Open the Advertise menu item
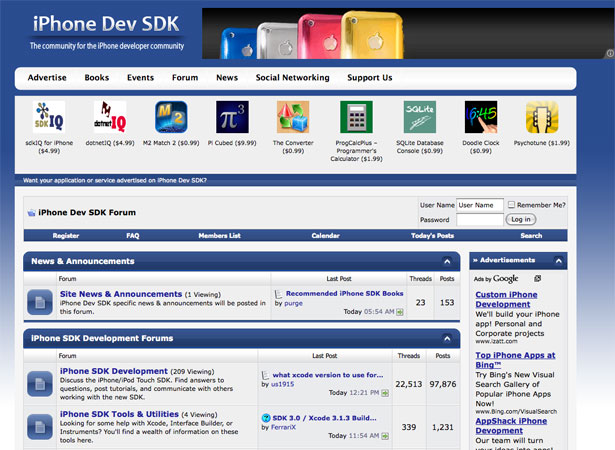The image size is (615, 450). click(47, 78)
